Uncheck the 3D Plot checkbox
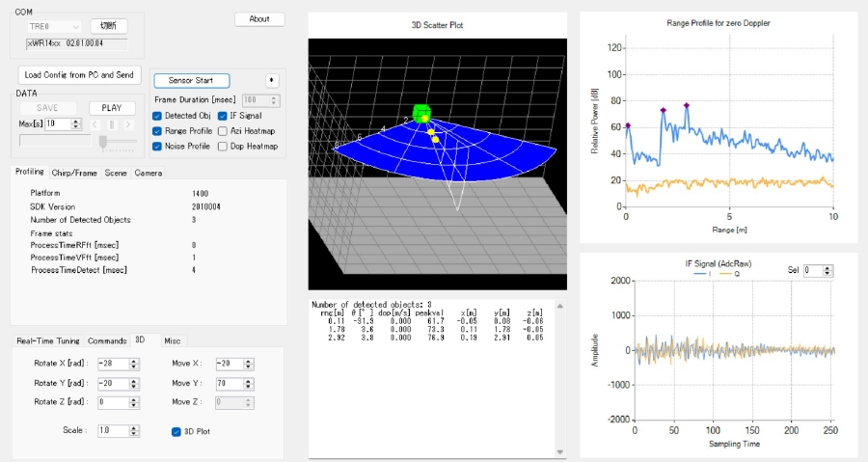 click(176, 431)
